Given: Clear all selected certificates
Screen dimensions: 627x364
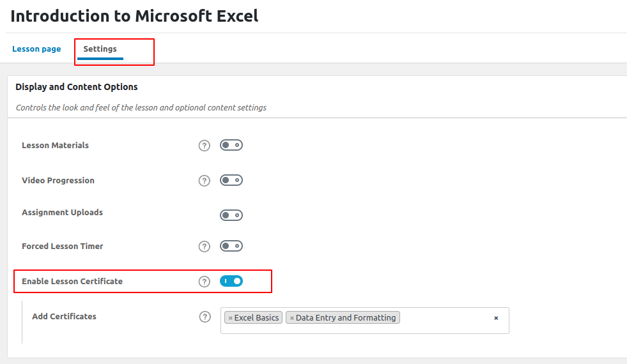Looking at the screenshot, I should coord(496,318).
